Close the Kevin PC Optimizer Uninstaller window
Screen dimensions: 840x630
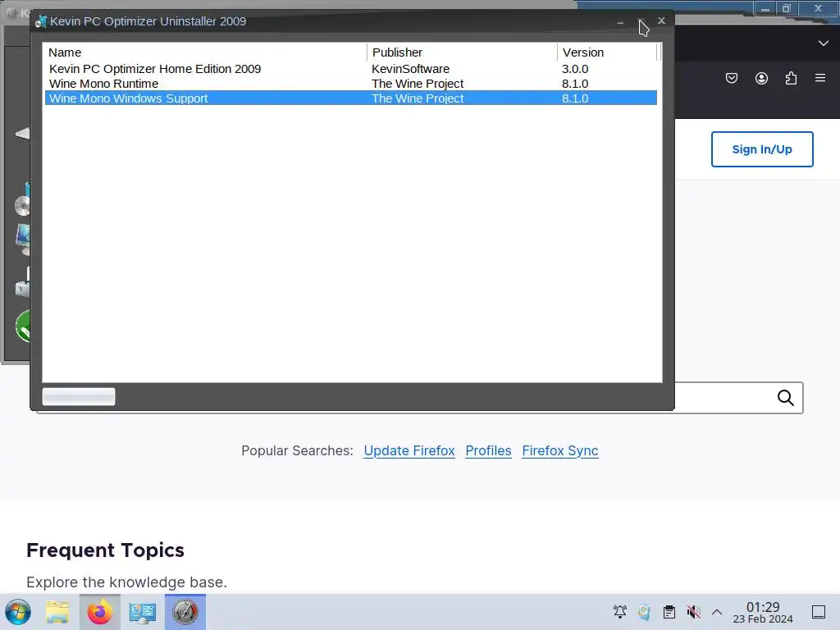(662, 21)
